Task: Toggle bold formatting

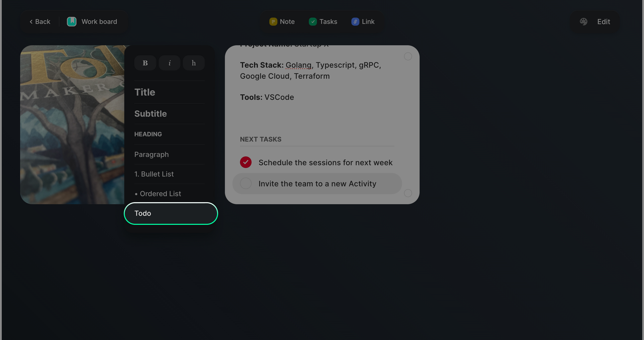Action: coord(145,63)
